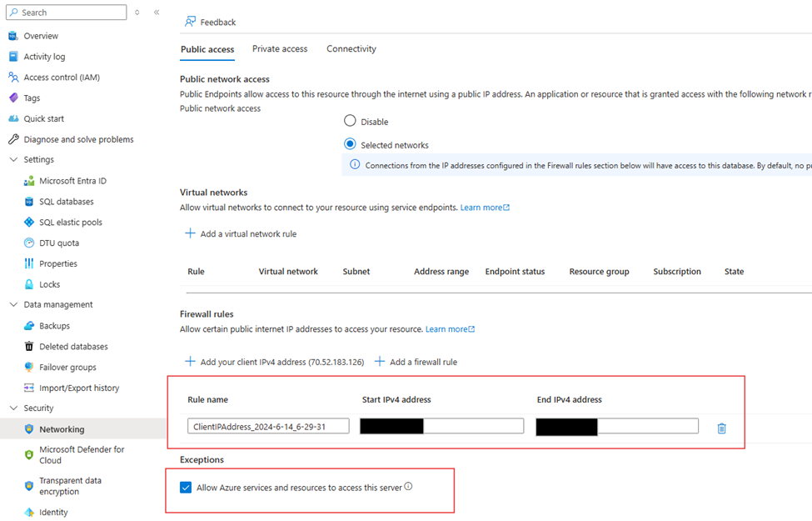
Task: Select the Selected networks radio button
Action: pyautogui.click(x=350, y=144)
